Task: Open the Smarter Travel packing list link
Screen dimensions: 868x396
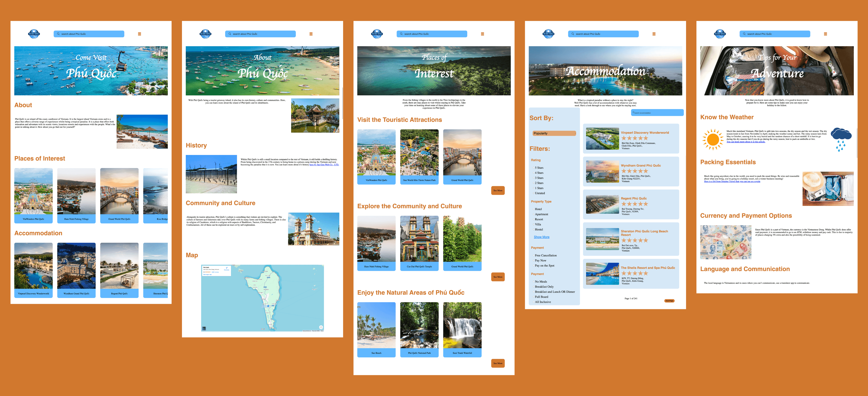Action: pyautogui.click(x=732, y=181)
